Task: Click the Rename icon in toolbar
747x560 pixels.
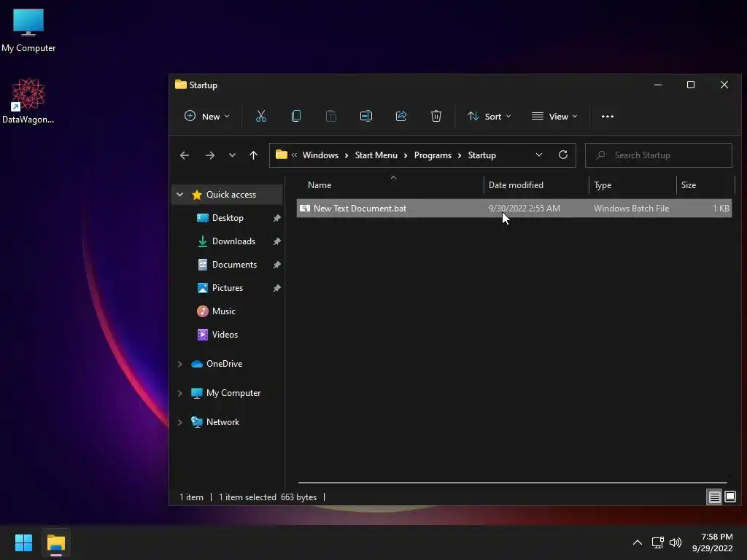Action: tap(366, 116)
